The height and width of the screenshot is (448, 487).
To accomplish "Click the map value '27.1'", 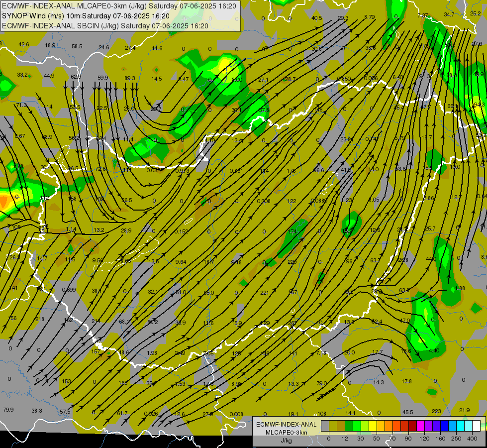I will [263, 80].
